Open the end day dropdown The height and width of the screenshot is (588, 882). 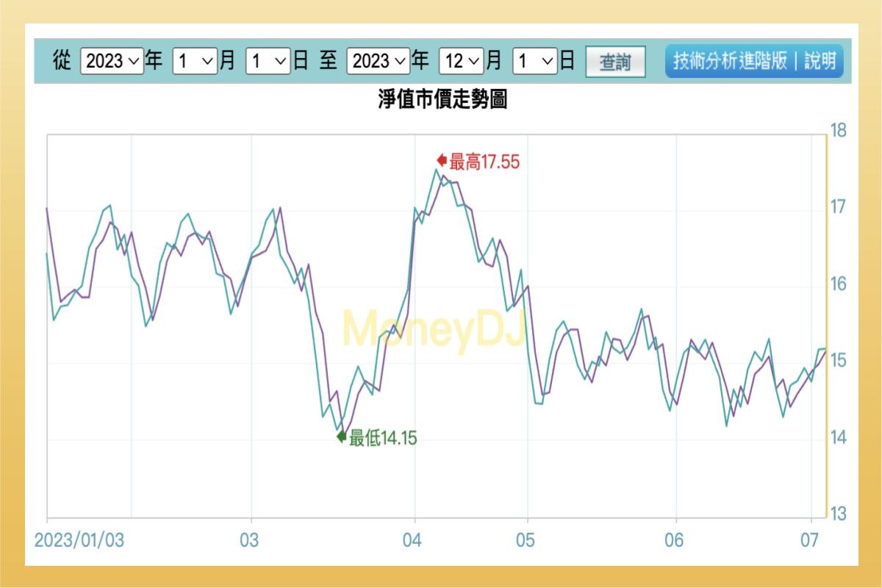coord(537,62)
